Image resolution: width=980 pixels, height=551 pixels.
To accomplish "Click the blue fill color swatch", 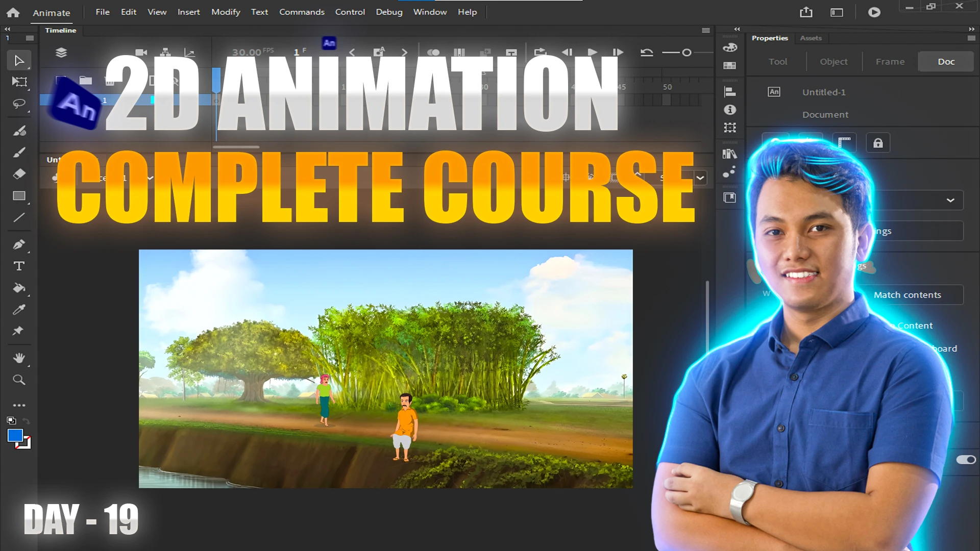I will pos(15,436).
